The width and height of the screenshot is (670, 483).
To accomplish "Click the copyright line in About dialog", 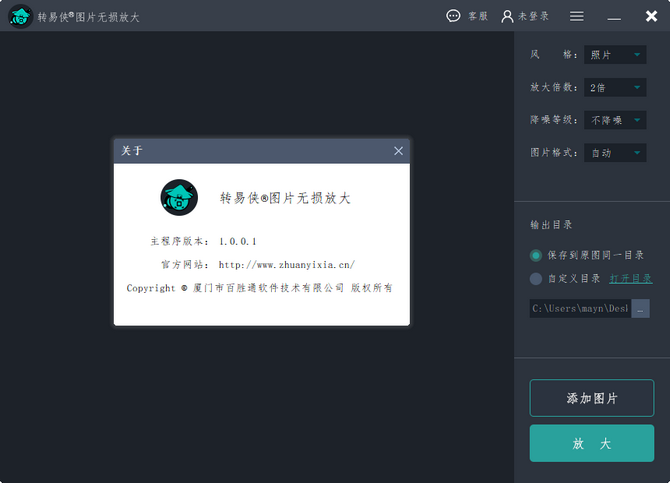I will coord(259,288).
